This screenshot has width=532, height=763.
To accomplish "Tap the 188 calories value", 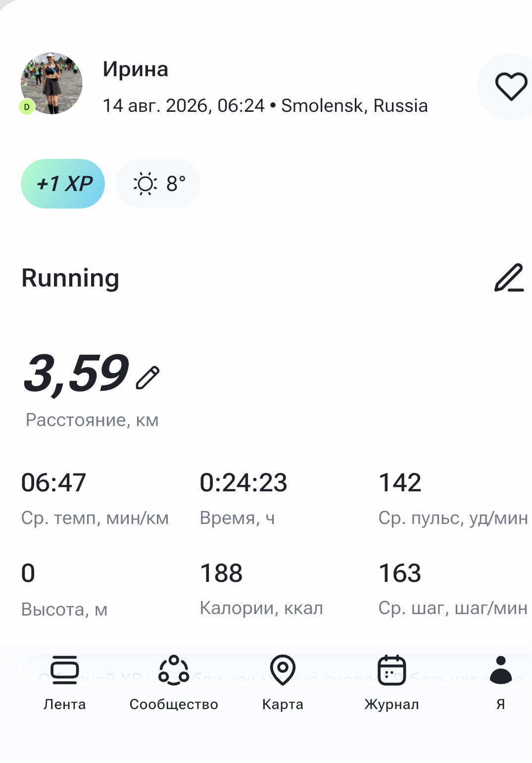I will 221,573.
